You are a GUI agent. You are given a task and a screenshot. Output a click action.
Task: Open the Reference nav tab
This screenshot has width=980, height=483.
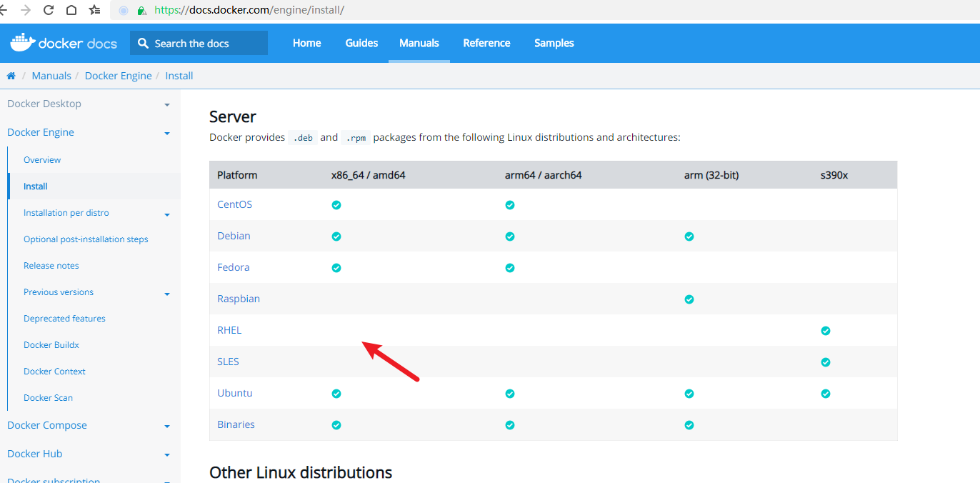(x=486, y=43)
